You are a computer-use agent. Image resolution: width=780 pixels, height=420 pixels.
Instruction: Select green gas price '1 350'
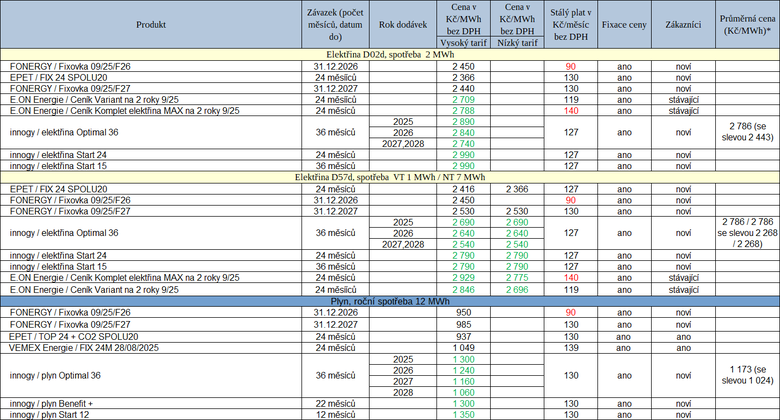[x=464, y=415]
